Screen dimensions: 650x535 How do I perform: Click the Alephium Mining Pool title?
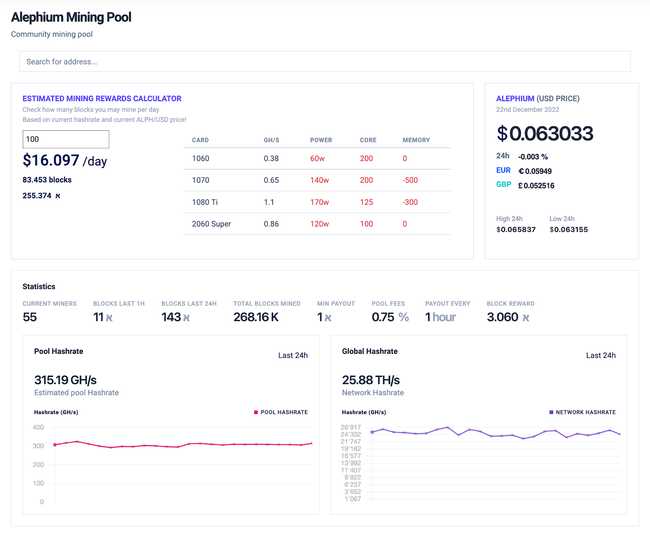click(x=71, y=17)
